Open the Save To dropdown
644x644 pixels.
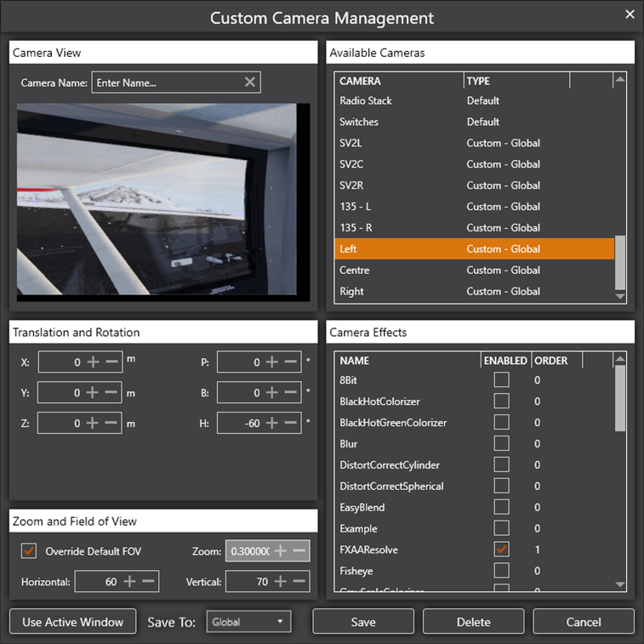249,621
